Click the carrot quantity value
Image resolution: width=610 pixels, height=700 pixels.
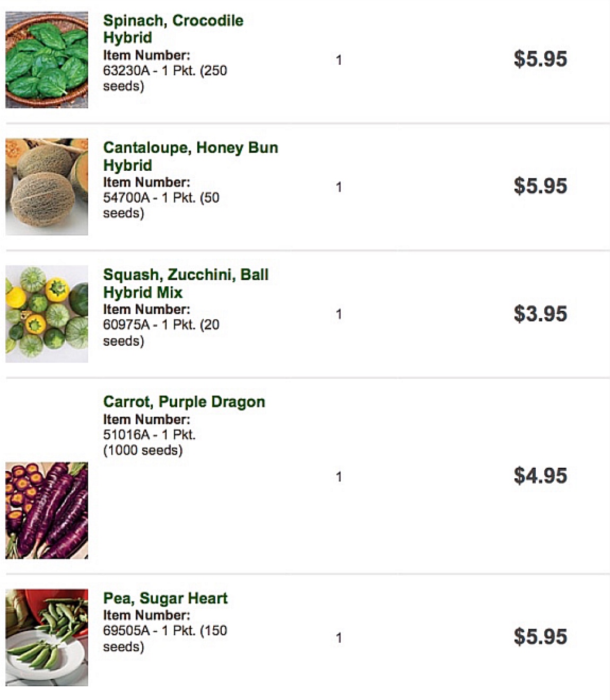coord(338,477)
